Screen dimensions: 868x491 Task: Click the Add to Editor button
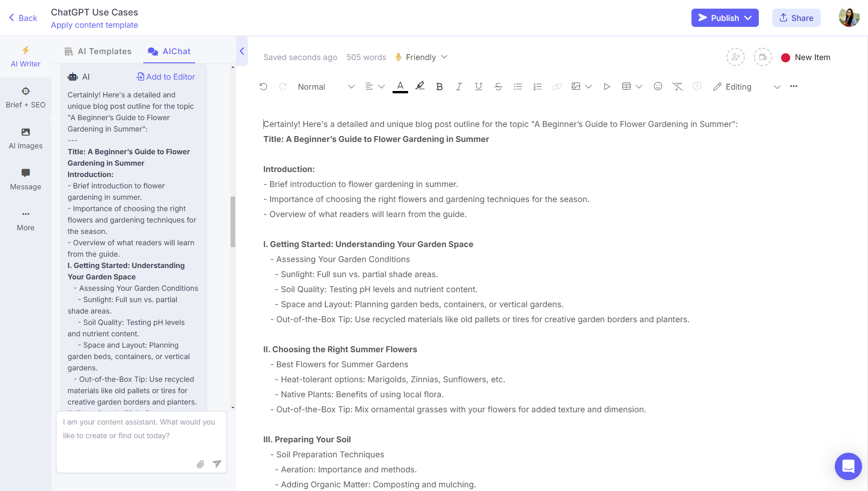pos(165,76)
